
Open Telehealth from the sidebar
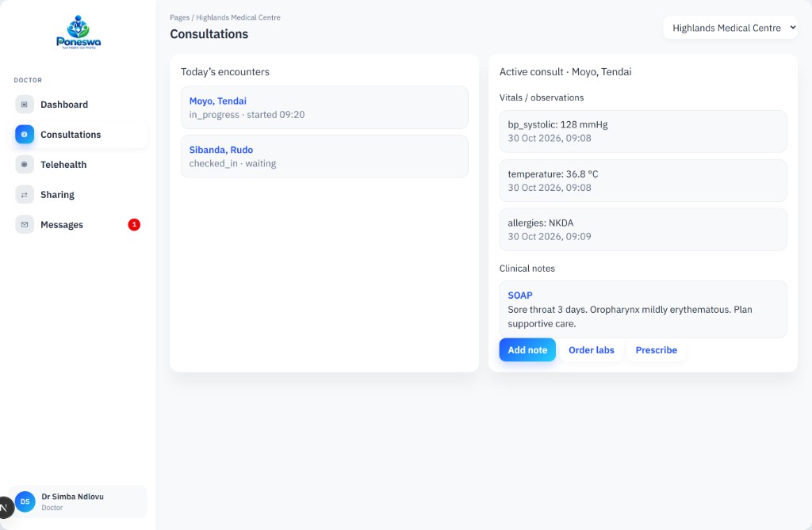point(79,165)
